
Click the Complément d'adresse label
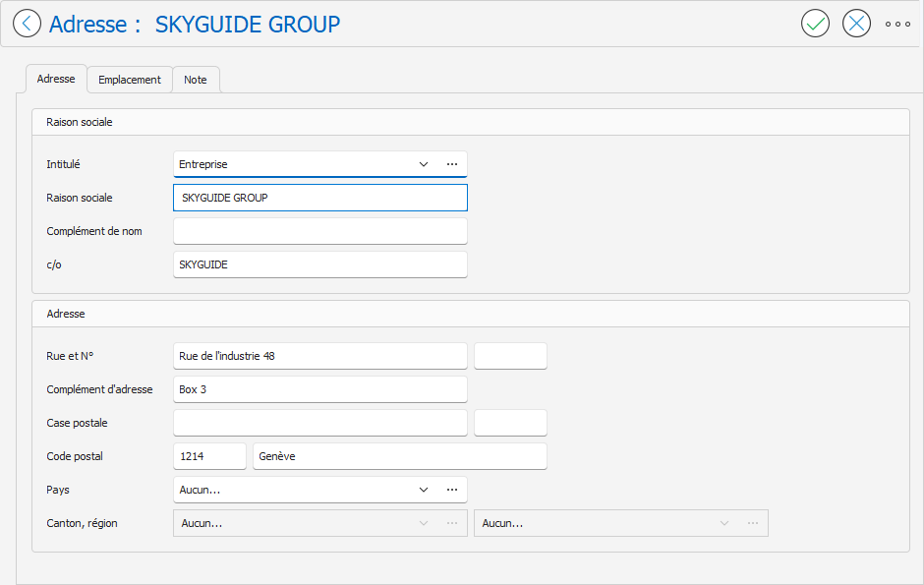[x=99, y=389]
